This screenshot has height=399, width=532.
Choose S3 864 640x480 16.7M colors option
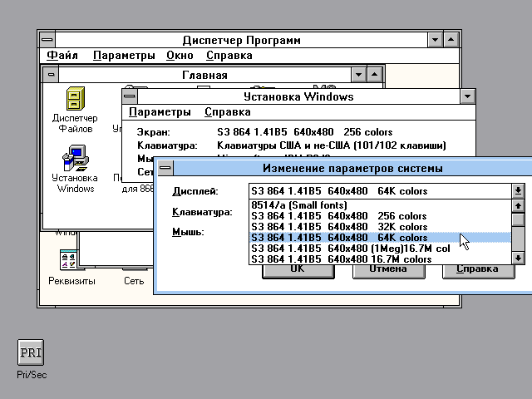coord(380,259)
